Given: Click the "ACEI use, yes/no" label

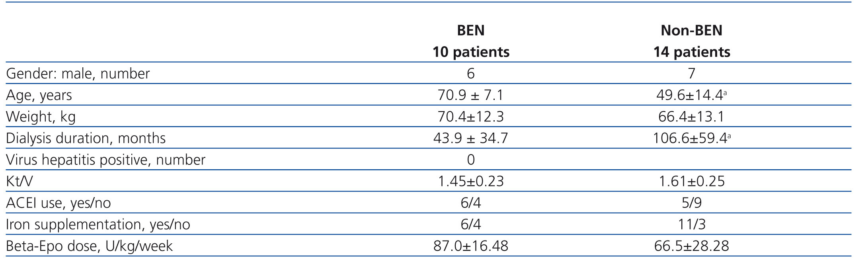Looking at the screenshot, I should [x=58, y=203].
